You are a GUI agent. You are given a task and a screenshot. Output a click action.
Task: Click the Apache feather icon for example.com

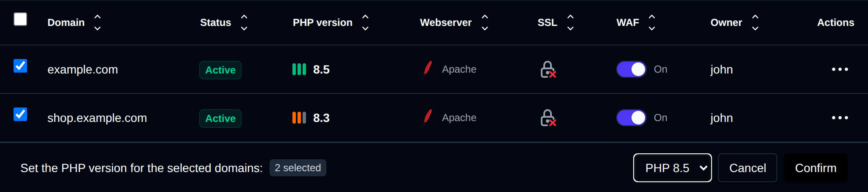[428, 69]
